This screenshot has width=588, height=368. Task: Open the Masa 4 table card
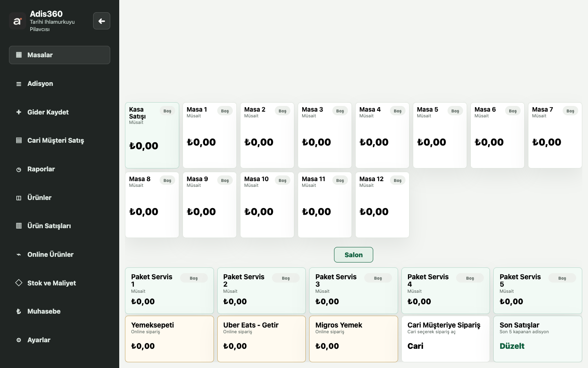(x=382, y=135)
